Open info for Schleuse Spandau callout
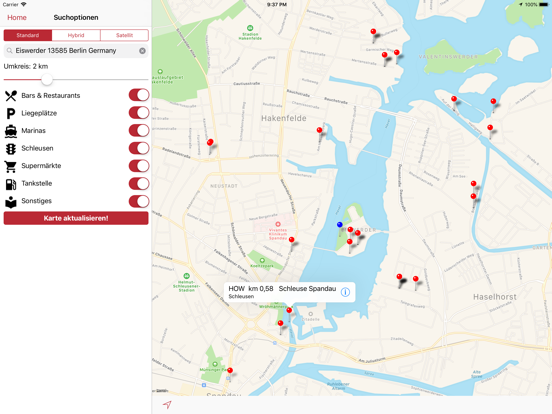Viewport: 552px width, 414px height. [345, 292]
